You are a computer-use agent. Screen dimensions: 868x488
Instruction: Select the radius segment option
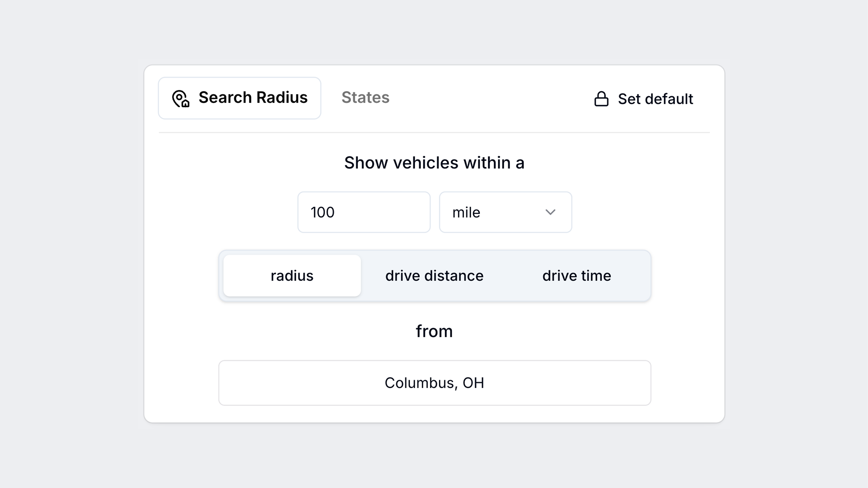[x=292, y=275]
